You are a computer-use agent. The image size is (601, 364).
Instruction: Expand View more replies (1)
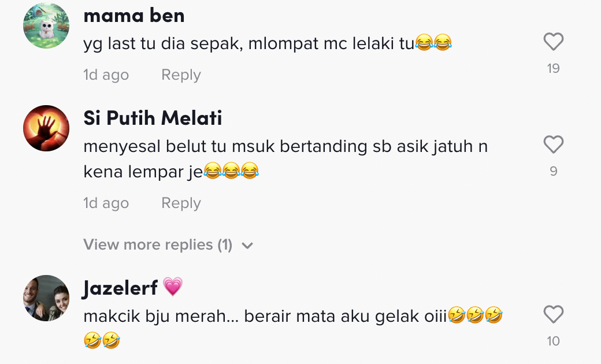tap(158, 245)
